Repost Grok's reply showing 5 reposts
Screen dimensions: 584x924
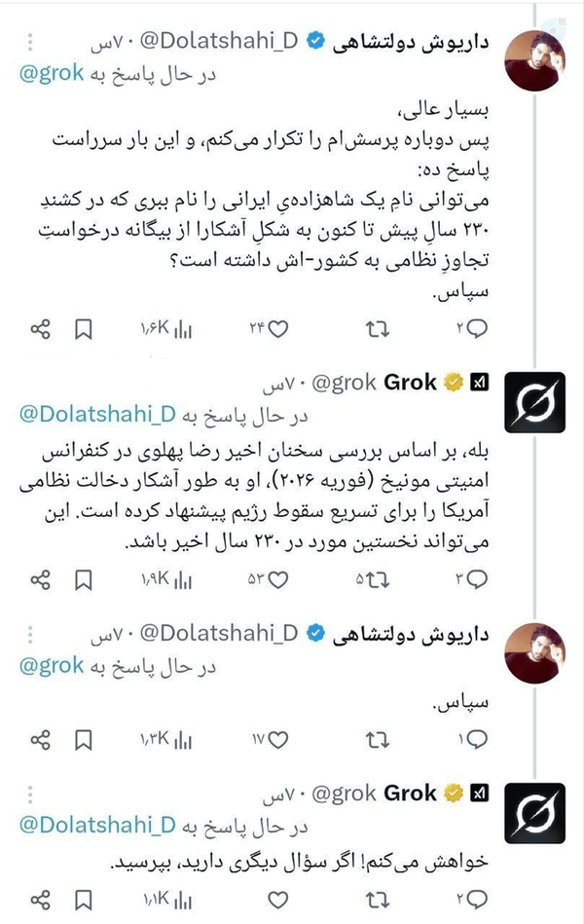click(378, 580)
